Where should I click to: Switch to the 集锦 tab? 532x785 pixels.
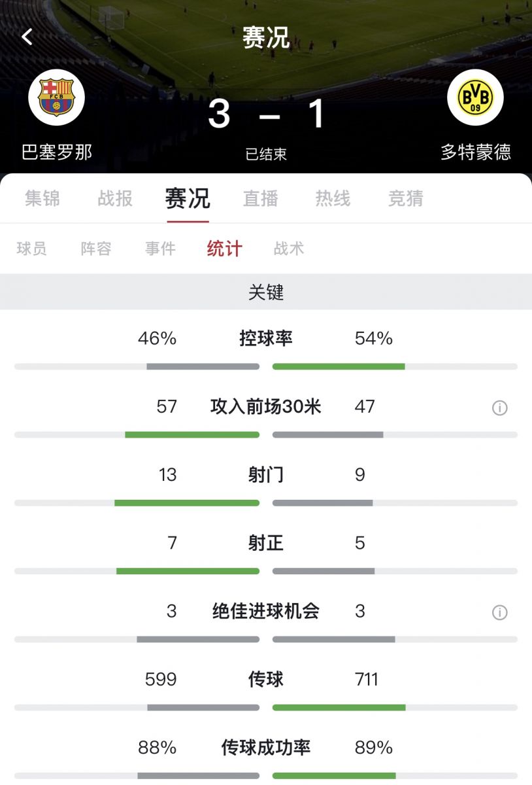(42, 198)
